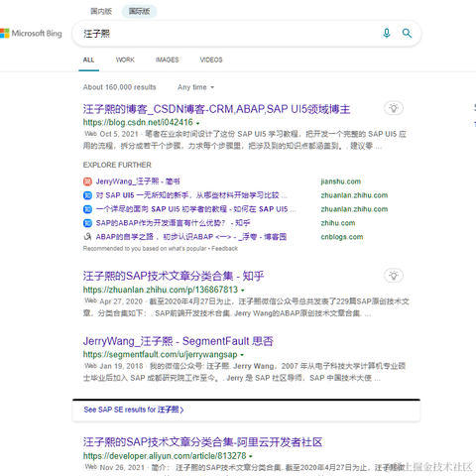Image resolution: width=476 pixels, height=476 pixels.
Task: Select the IMAGES results tab
Action: [167, 60]
